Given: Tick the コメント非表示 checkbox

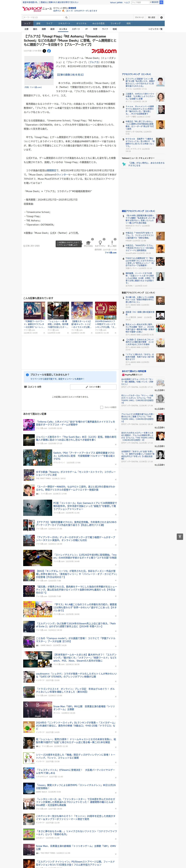Looking at the screenshot, I should pos(102,407).
